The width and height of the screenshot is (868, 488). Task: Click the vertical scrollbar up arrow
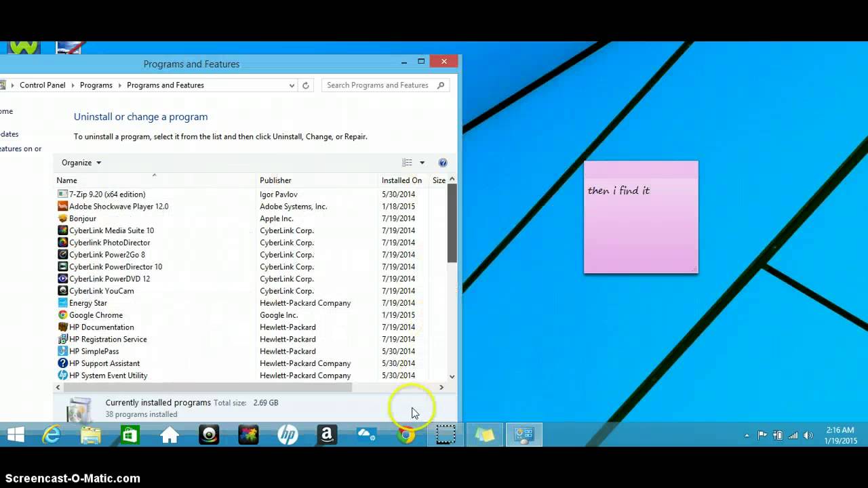[x=452, y=180]
